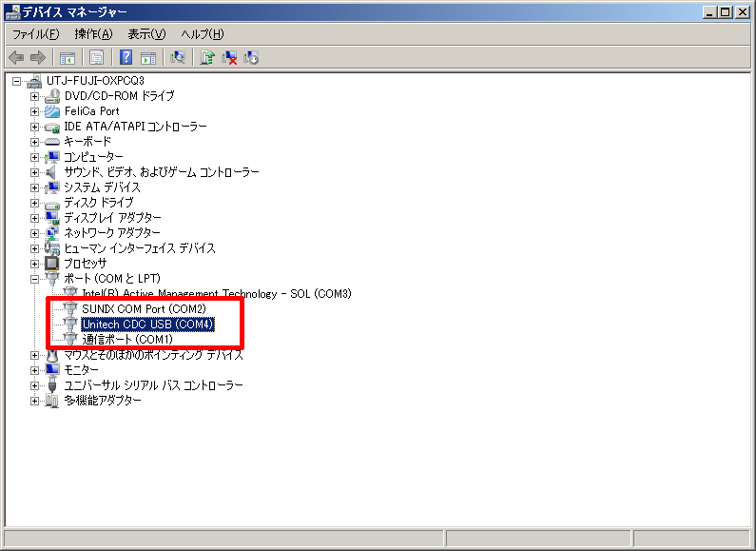Select Unitech CDC USB (COM4) device
Image resolution: width=756 pixels, height=551 pixels.
147,325
